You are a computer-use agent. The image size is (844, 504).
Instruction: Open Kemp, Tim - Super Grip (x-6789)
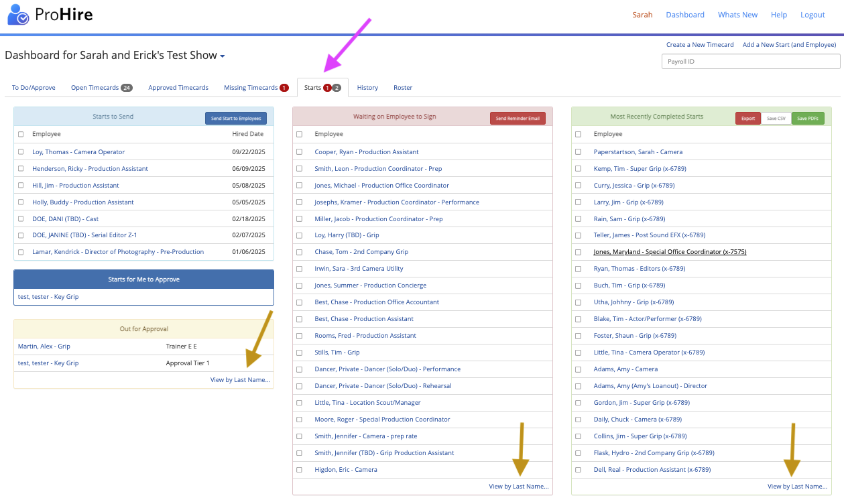(640, 169)
